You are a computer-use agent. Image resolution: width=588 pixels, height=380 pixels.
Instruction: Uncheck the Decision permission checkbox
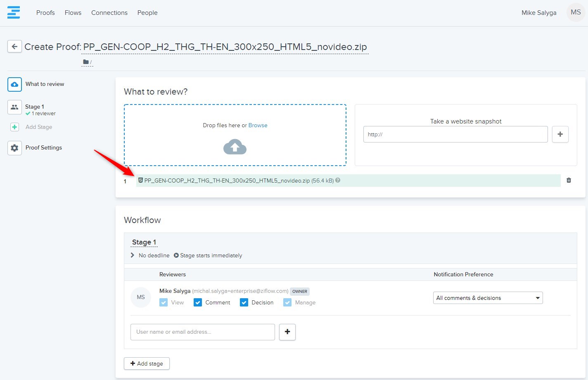tap(244, 302)
